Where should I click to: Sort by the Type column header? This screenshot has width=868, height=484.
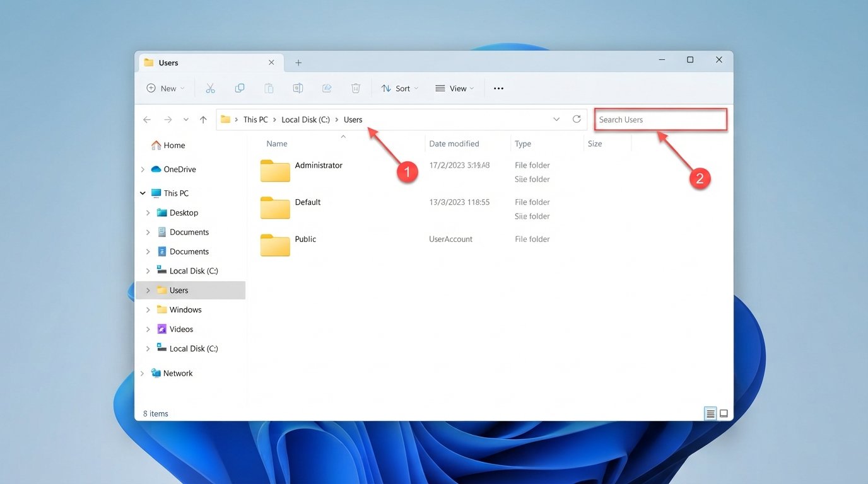(523, 144)
